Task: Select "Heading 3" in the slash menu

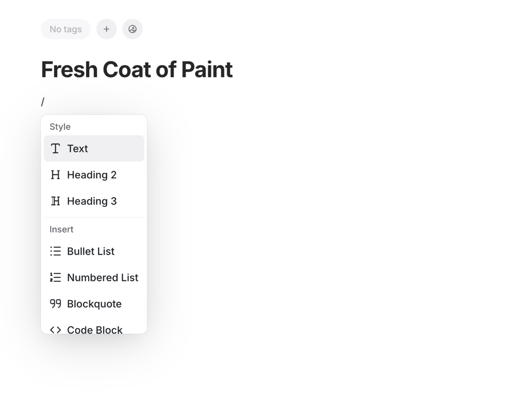Action: pyautogui.click(x=92, y=201)
